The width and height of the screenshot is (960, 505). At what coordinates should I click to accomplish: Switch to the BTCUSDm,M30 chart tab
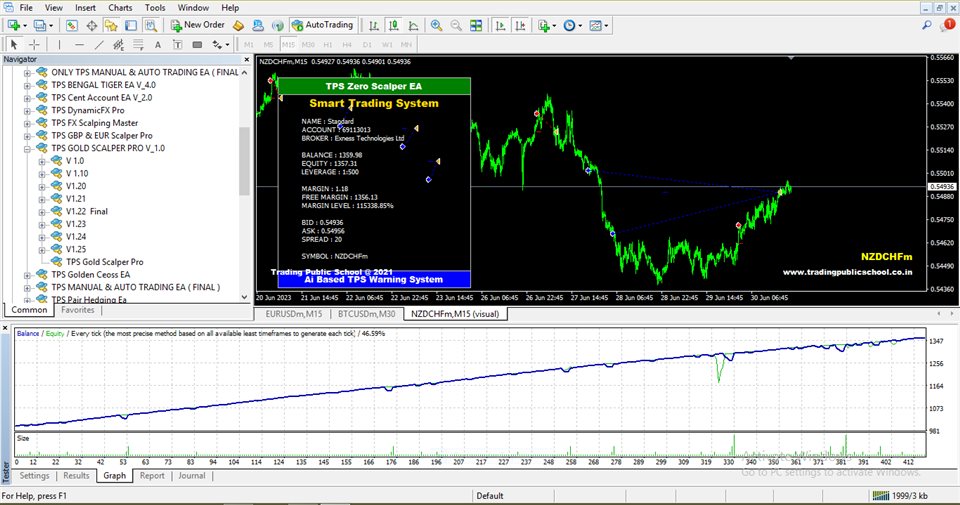click(367, 314)
